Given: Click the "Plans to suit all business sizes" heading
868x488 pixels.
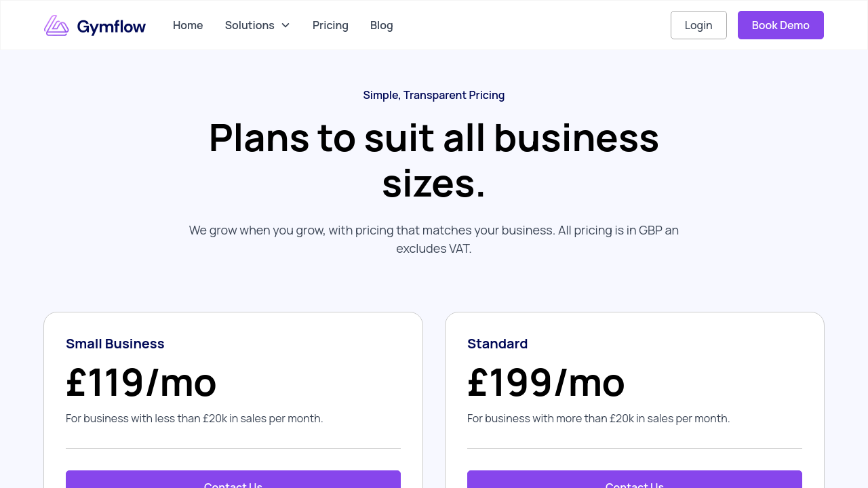Looking at the screenshot, I should tap(434, 160).
